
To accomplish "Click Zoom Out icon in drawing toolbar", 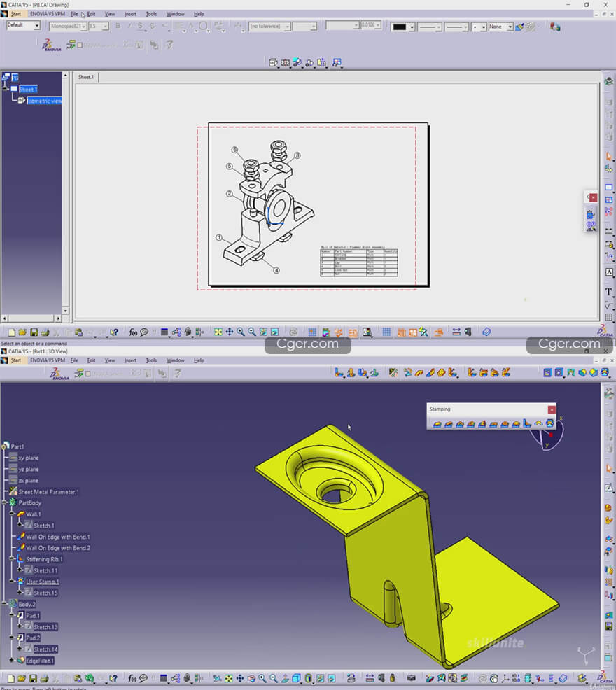I will coord(252,332).
